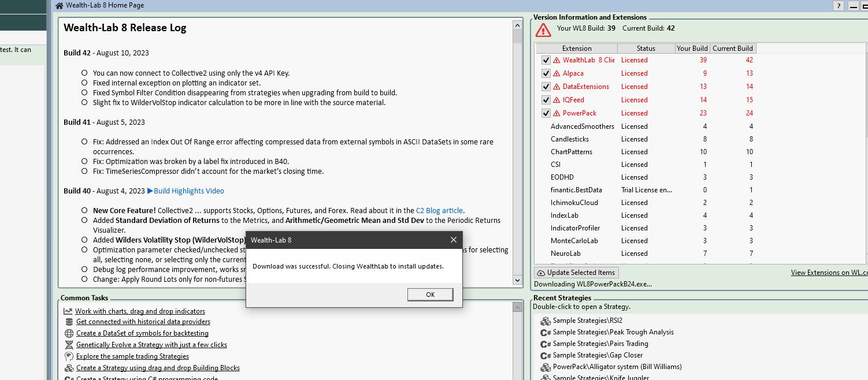Click the C# icon beside Pairs Trading
Viewport: 868px width, 380px height.
tap(546, 344)
